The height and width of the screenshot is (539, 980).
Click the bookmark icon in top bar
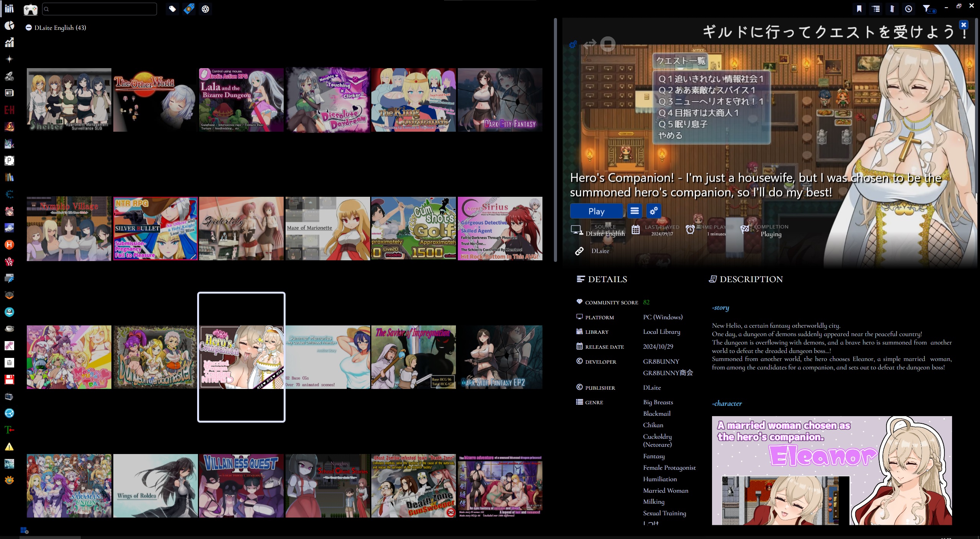(859, 9)
